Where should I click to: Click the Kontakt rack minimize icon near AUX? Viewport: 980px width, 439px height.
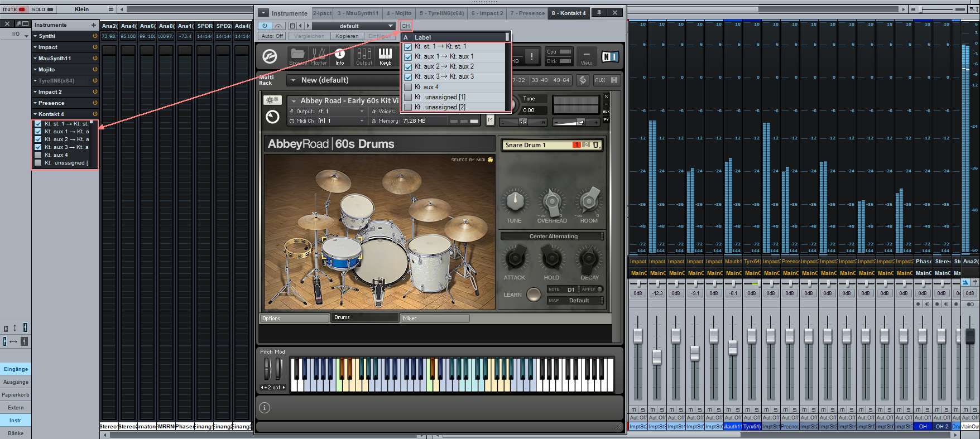coord(614,80)
